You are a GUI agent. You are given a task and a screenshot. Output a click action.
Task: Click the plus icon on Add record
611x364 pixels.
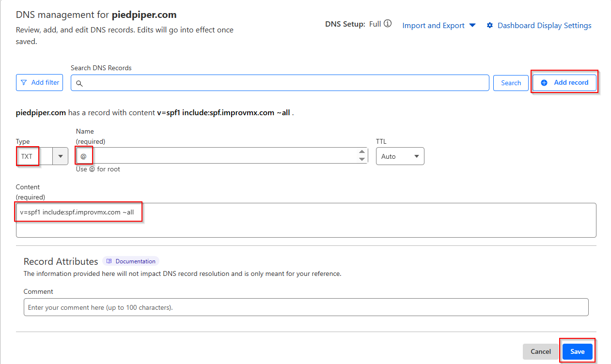pos(544,83)
